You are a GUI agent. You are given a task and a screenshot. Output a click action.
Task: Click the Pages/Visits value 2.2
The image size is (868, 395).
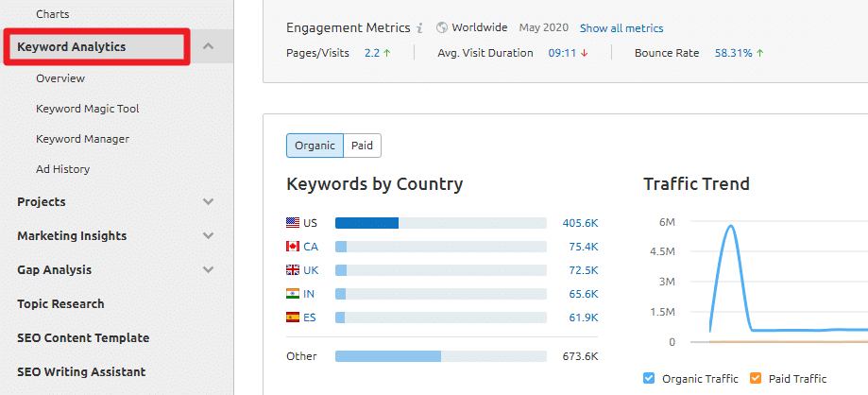pos(371,53)
